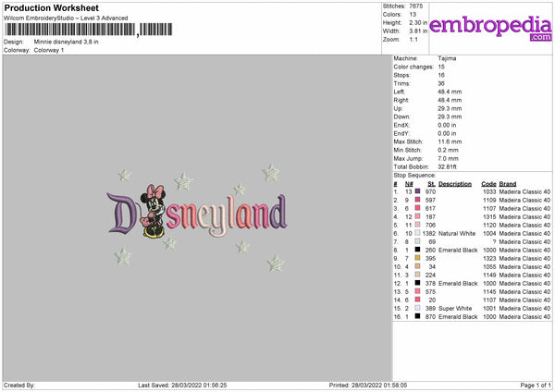555x392 pixels.
Task: Click the 'Brand' column header
Action: click(x=508, y=184)
